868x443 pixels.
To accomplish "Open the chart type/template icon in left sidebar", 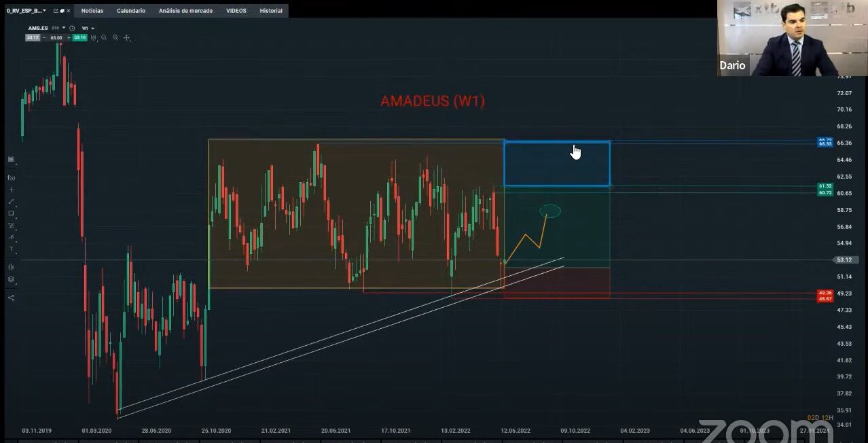I will [x=11, y=159].
